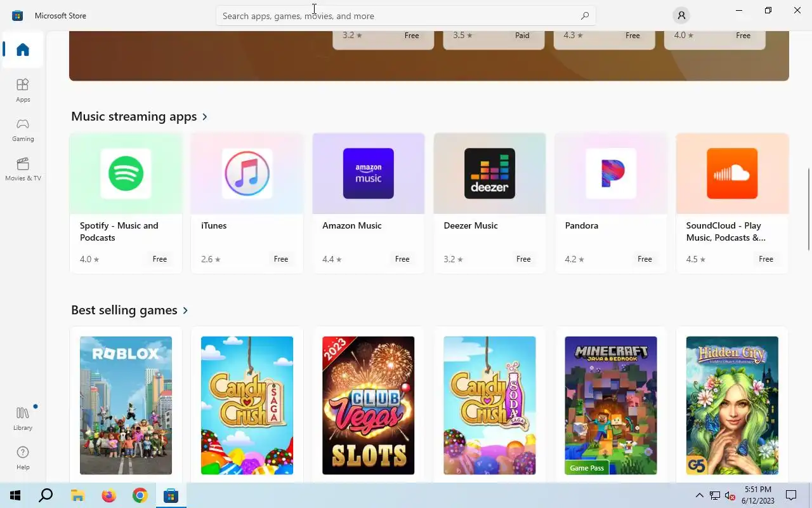
Task: Open the Candy Crush Saga thumbnail
Action: click(247, 405)
